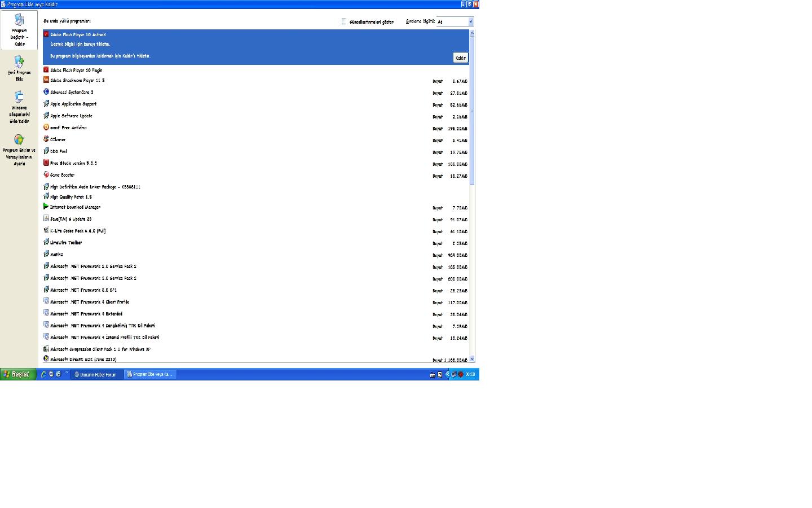Click the Internet Download Manager green icon
The width and height of the screenshot is (812, 508).
pos(46,207)
